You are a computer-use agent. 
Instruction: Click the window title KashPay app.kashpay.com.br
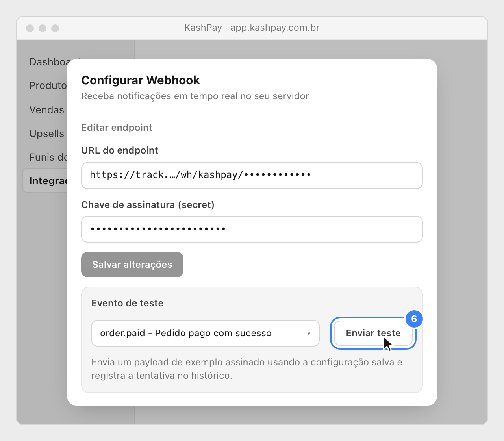coord(252,28)
